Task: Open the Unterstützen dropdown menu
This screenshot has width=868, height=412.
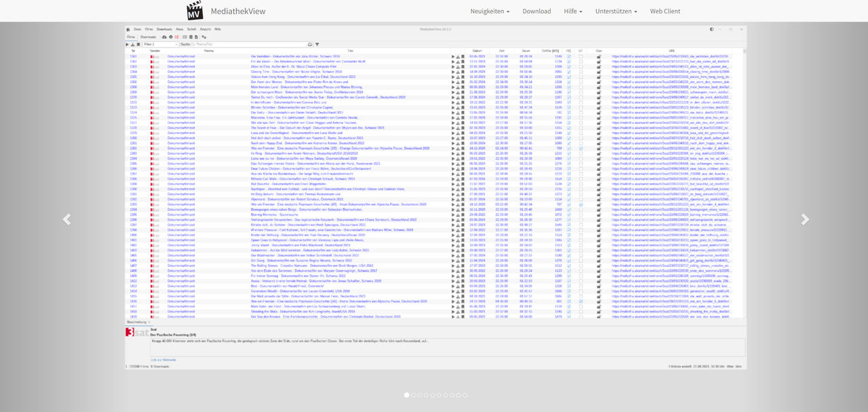Action: 616,11
